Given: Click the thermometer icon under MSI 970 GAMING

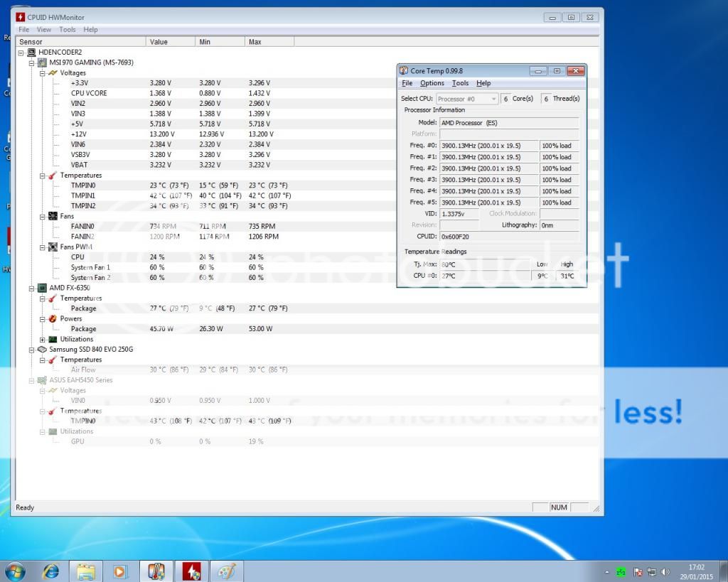Looking at the screenshot, I should (x=53, y=175).
